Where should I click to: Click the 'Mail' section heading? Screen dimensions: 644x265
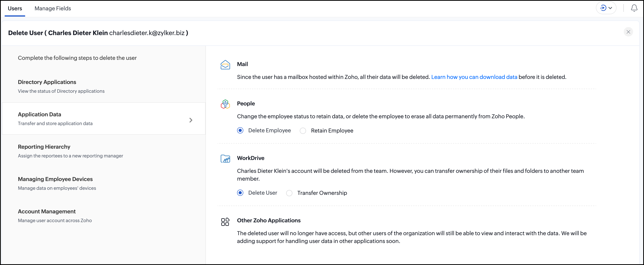tap(242, 64)
